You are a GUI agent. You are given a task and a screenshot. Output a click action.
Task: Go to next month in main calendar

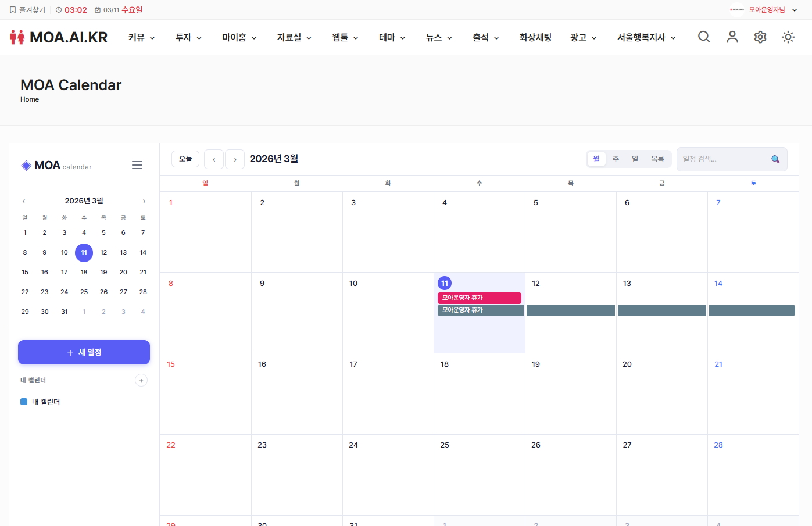(235, 159)
